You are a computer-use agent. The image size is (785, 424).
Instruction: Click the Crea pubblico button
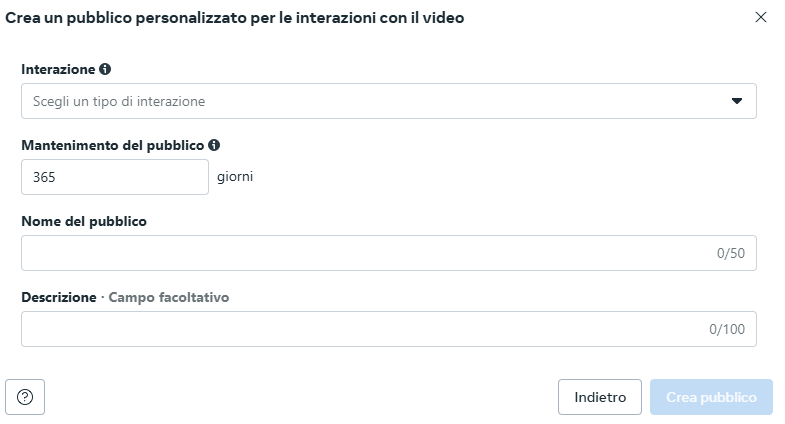tap(711, 397)
